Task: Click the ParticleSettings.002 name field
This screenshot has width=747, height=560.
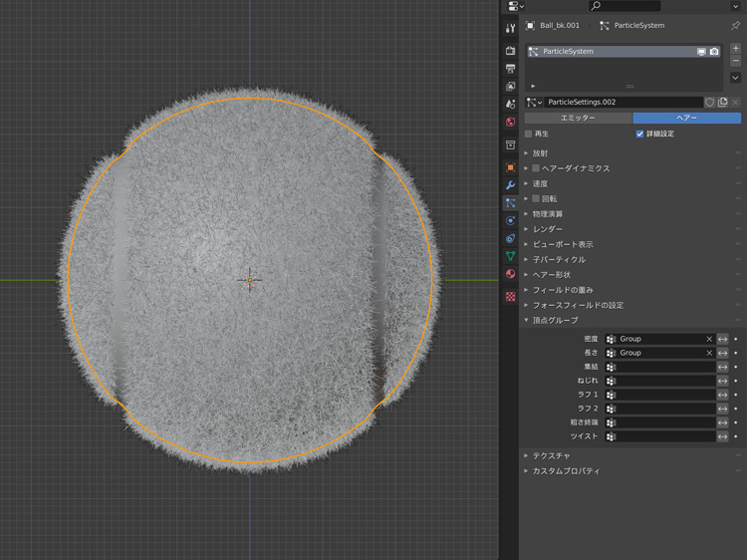Action: coord(622,102)
